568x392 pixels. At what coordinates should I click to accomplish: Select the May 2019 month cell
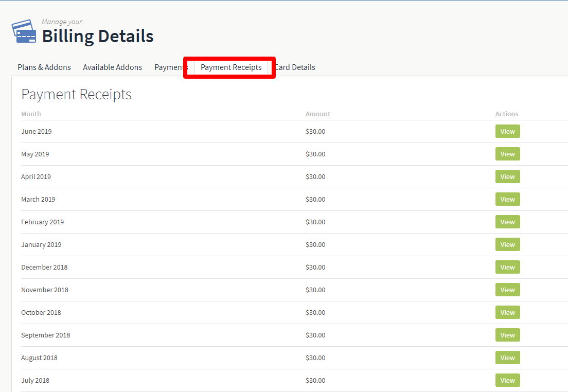(35, 154)
